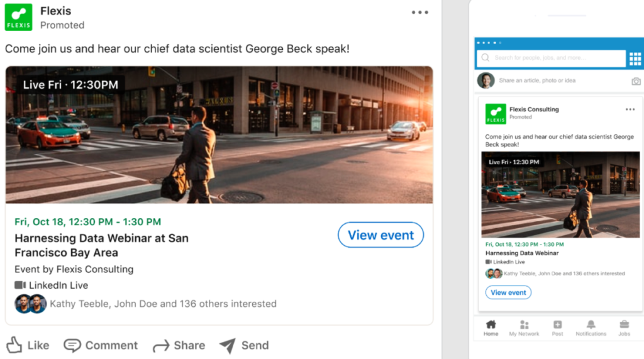The image size is (644, 359).
Task: Open the Jobs tab in mobile nav
Action: click(624, 328)
